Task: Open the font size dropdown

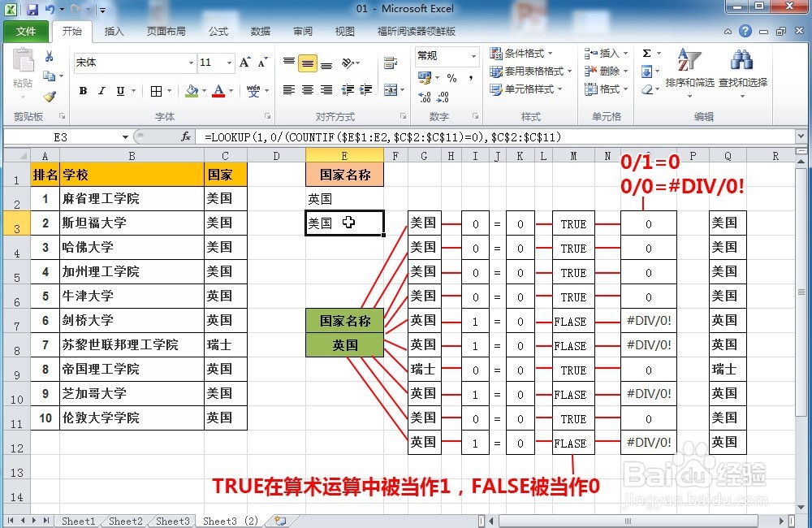Action: pos(230,63)
